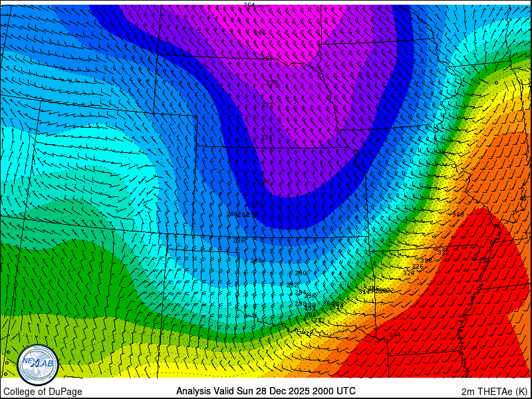532x399 pixels.
Task: Click the 334 contour label
Action: tap(394, 335)
